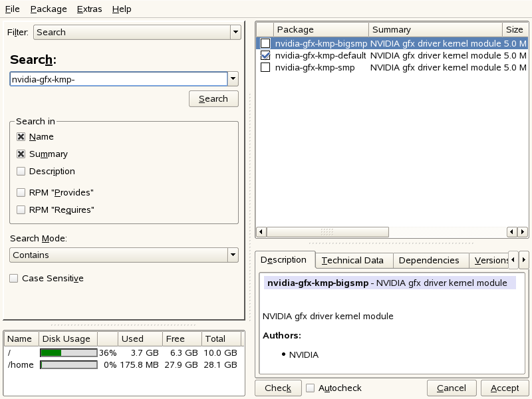Open the Package menu

click(49, 9)
